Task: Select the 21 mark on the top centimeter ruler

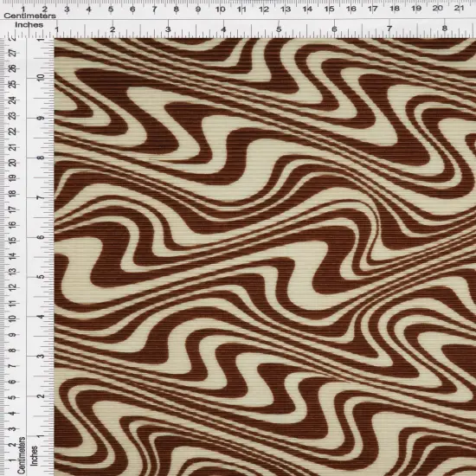Action: click(459, 8)
